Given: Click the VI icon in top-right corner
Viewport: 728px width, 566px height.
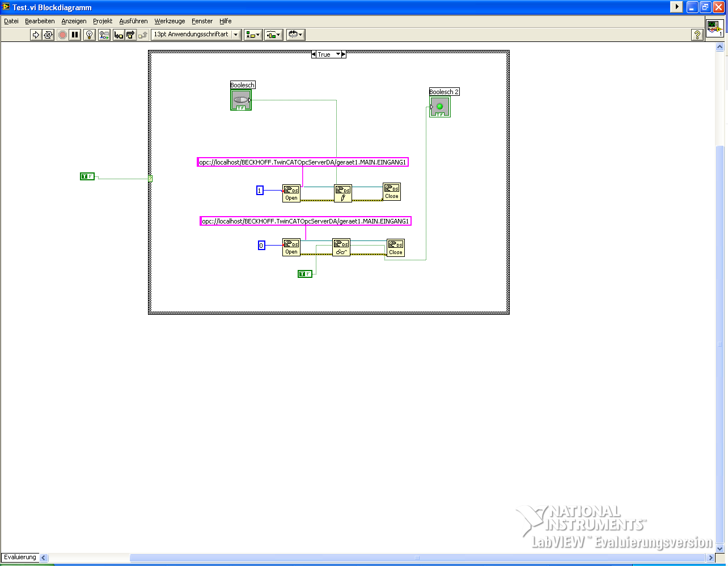Looking at the screenshot, I should coord(714,28).
